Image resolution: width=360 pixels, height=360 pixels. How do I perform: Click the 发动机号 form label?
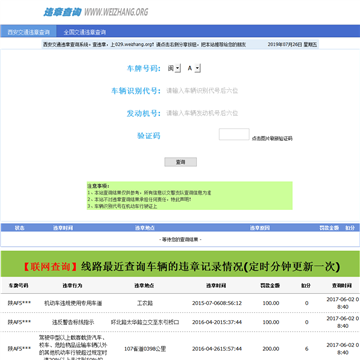144,113
